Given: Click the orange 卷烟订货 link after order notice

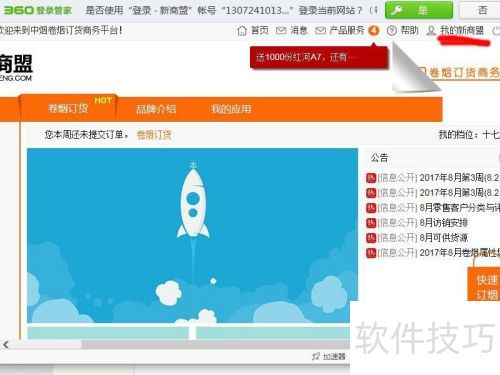Looking at the screenshot, I should click(x=154, y=135).
